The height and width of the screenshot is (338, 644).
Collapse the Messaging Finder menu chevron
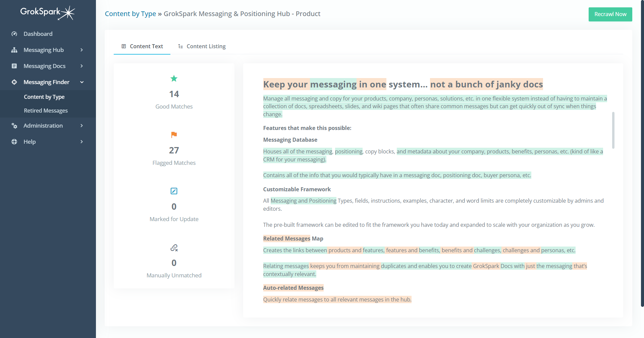[x=82, y=82]
